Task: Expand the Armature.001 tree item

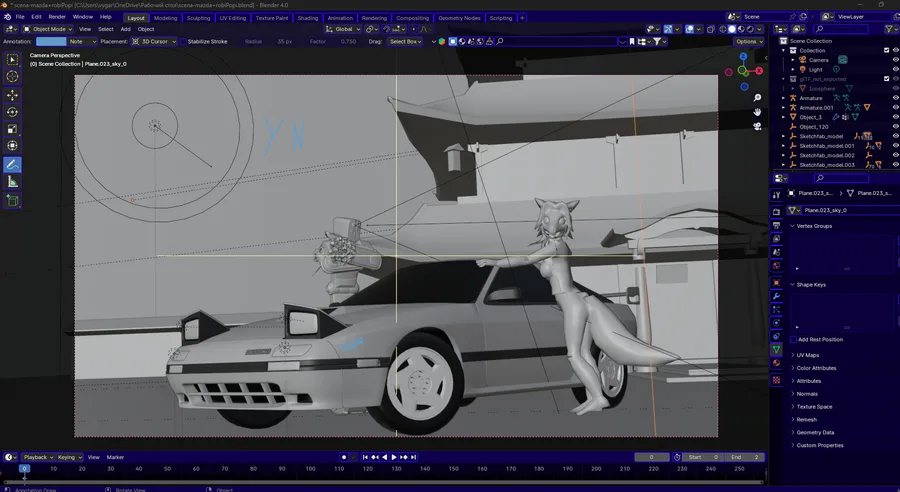Action: tap(784, 107)
